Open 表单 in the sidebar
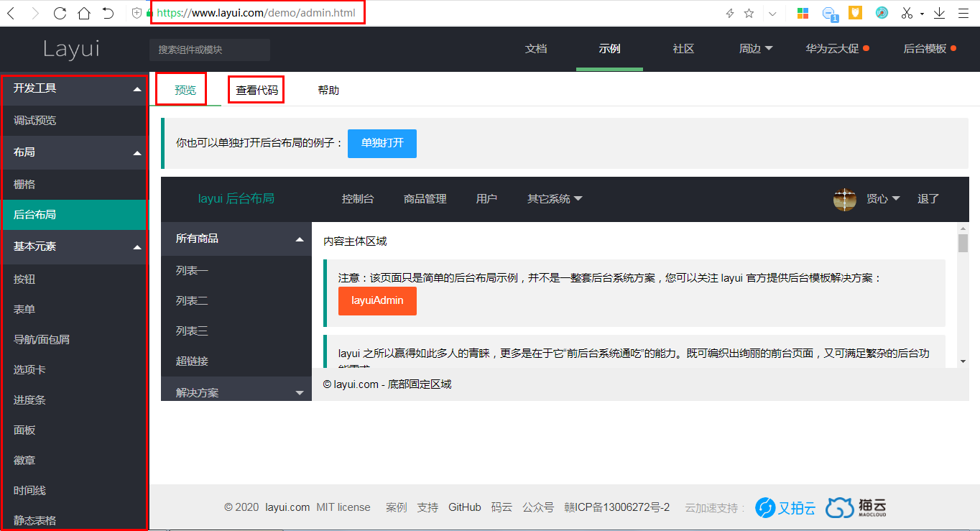Screen dimensions: 980x531 (x=75, y=310)
